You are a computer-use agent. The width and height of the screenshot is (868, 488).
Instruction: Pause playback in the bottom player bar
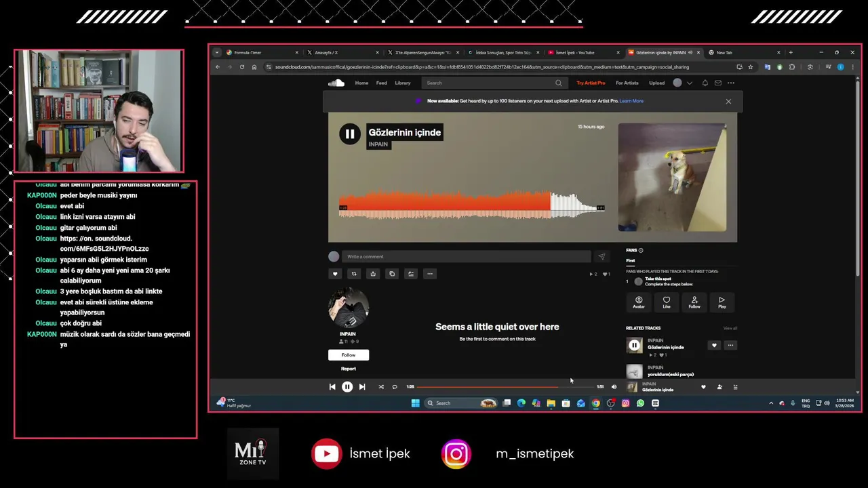click(347, 387)
